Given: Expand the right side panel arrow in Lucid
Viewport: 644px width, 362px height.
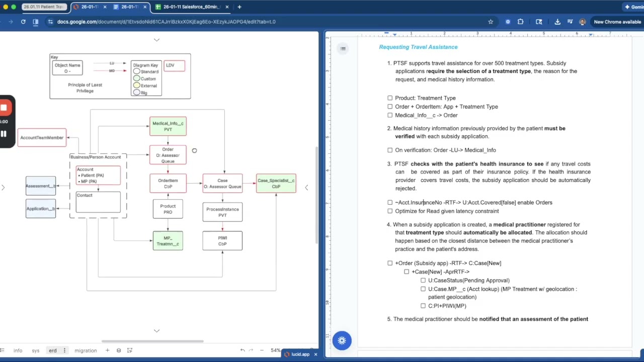Looking at the screenshot, I should tap(306, 188).
